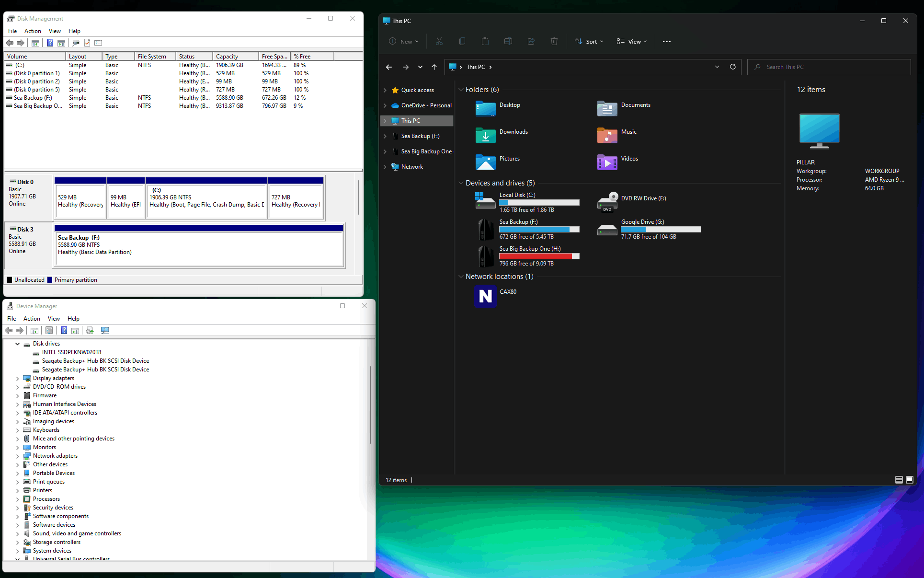Click Scan for hardware changes icon
924x578 pixels.
pos(105,331)
